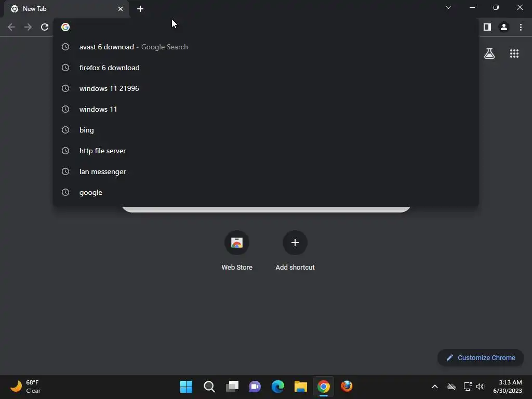Open the clock and date
The height and width of the screenshot is (399, 532).
(508, 387)
